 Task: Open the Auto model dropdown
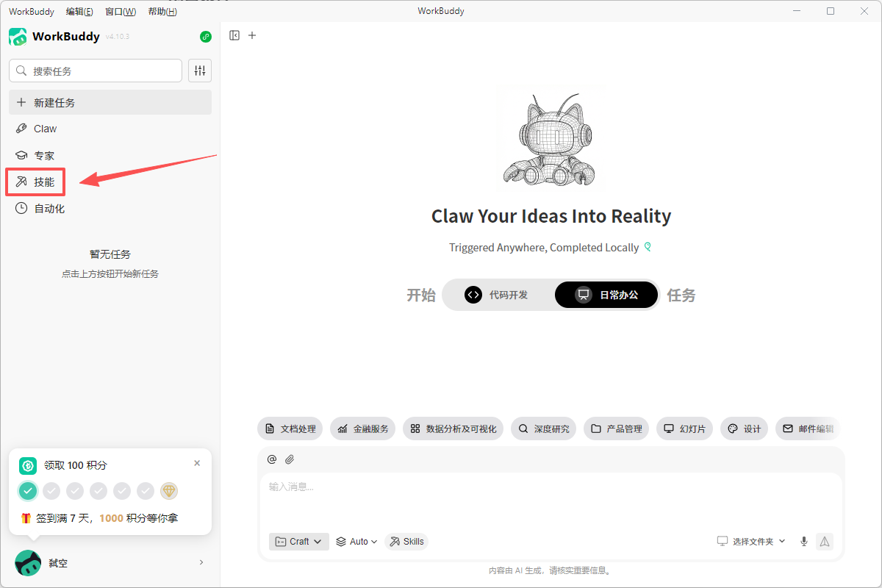[356, 542]
